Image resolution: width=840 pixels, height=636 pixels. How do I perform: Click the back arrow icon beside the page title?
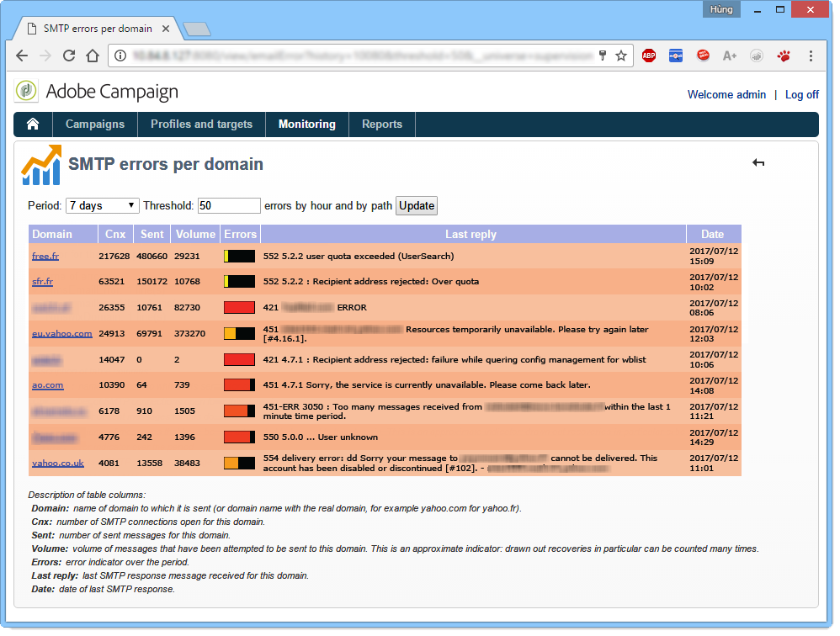[758, 162]
